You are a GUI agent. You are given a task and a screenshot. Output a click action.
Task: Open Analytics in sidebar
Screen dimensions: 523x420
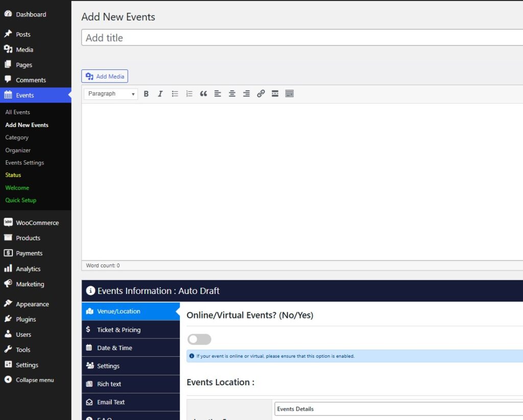point(35,268)
